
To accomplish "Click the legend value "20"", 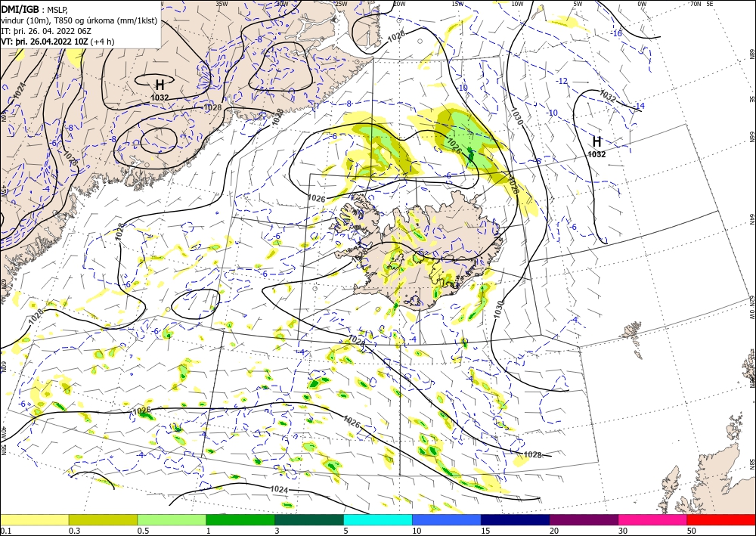I will pyautogui.click(x=554, y=531).
